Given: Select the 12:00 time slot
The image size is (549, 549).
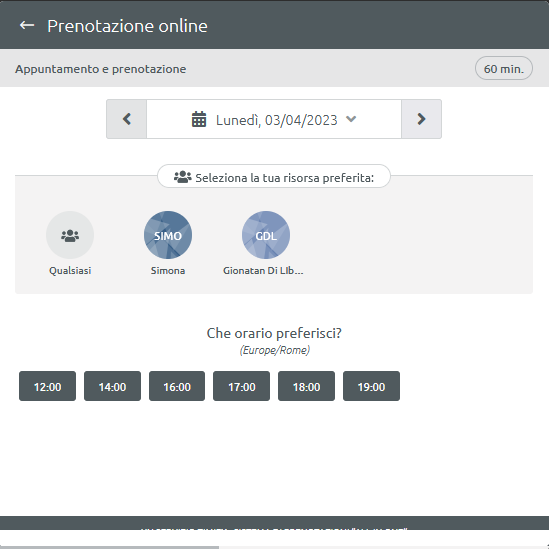Looking at the screenshot, I should 47,386.
